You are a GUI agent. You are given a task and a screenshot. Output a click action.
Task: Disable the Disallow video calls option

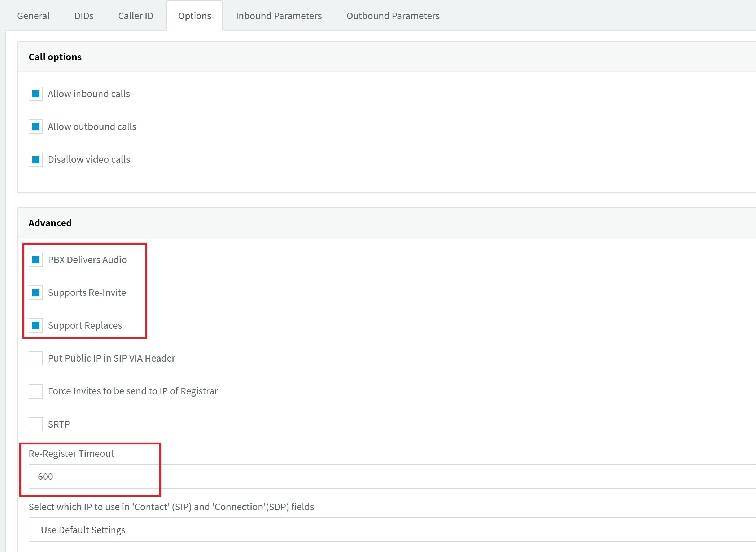pyautogui.click(x=36, y=159)
